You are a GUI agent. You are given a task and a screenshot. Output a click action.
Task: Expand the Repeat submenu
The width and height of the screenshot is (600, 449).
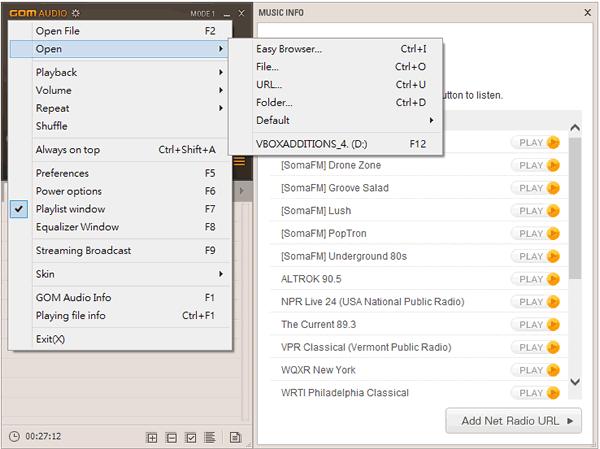pyautogui.click(x=121, y=108)
